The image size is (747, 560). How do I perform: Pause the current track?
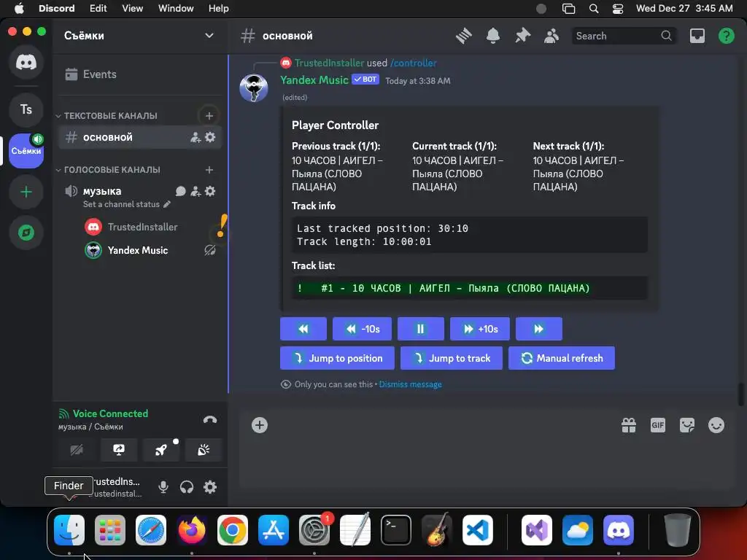[421, 329]
